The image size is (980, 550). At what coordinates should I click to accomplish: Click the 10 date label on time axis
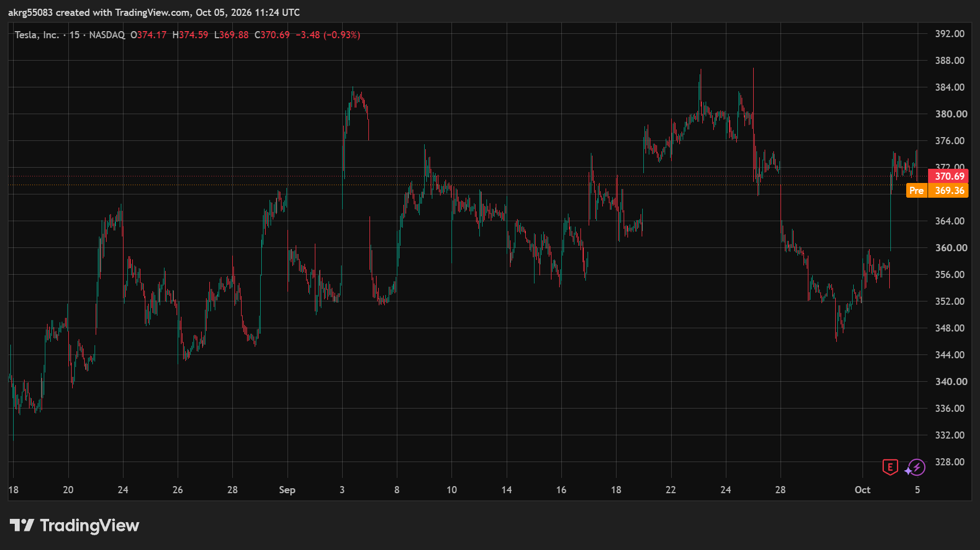451,490
